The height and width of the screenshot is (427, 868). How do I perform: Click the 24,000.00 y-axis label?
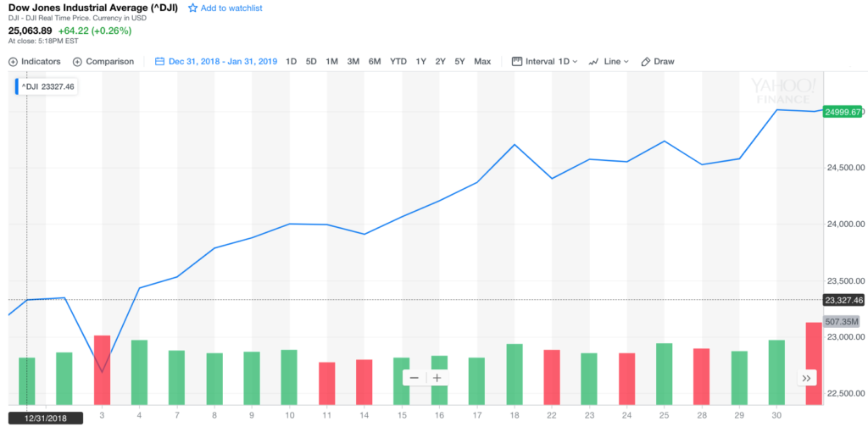point(845,225)
